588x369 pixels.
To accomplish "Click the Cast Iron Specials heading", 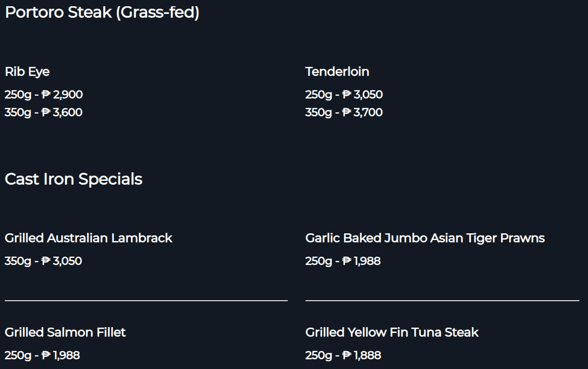I will 74,179.
